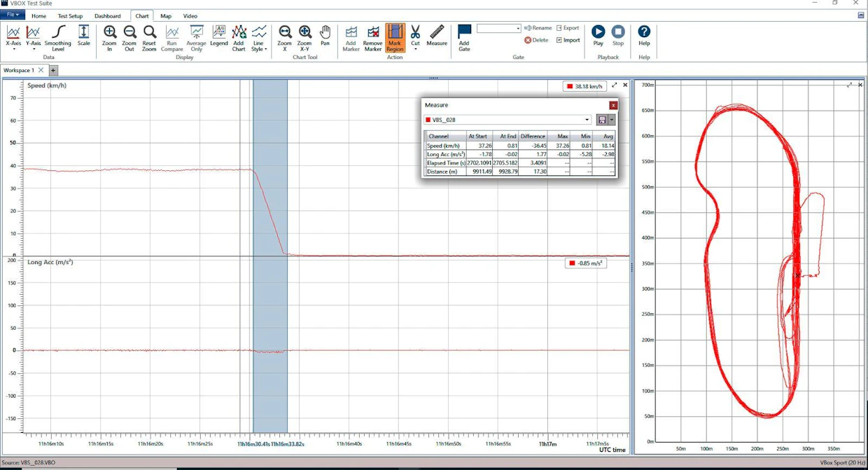Save measure results with floppy icon
Screen dimensions: 868x470
point(602,120)
